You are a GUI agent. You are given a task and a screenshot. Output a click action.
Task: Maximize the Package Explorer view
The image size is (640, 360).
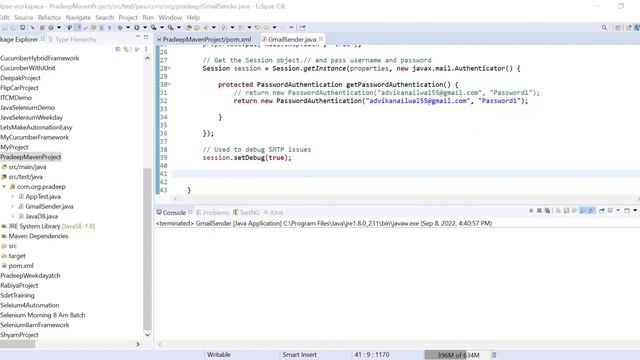146,37
